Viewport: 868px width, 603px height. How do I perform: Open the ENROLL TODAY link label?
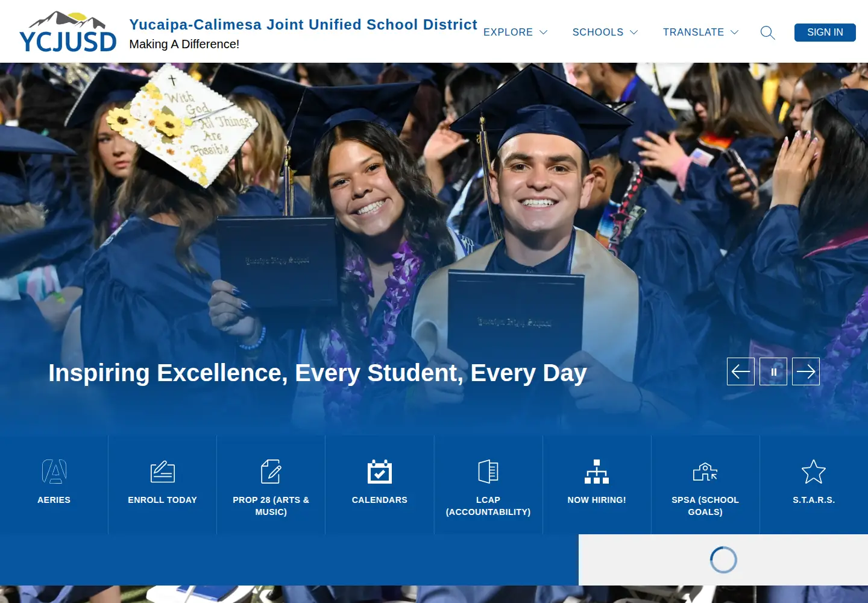[x=163, y=500]
